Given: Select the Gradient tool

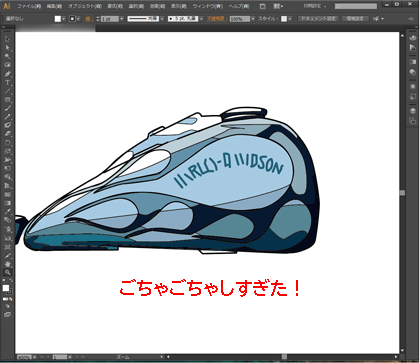Looking at the screenshot, I should click(x=7, y=203).
